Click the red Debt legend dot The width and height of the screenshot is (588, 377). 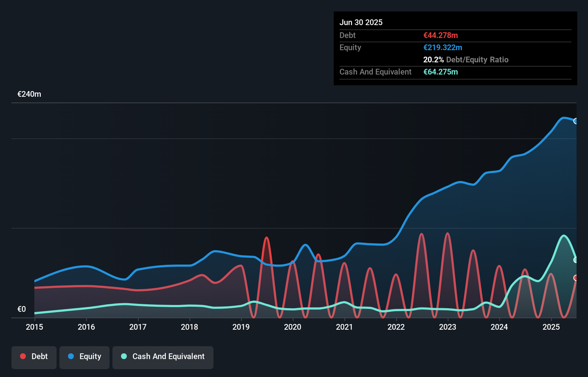pyautogui.click(x=23, y=356)
